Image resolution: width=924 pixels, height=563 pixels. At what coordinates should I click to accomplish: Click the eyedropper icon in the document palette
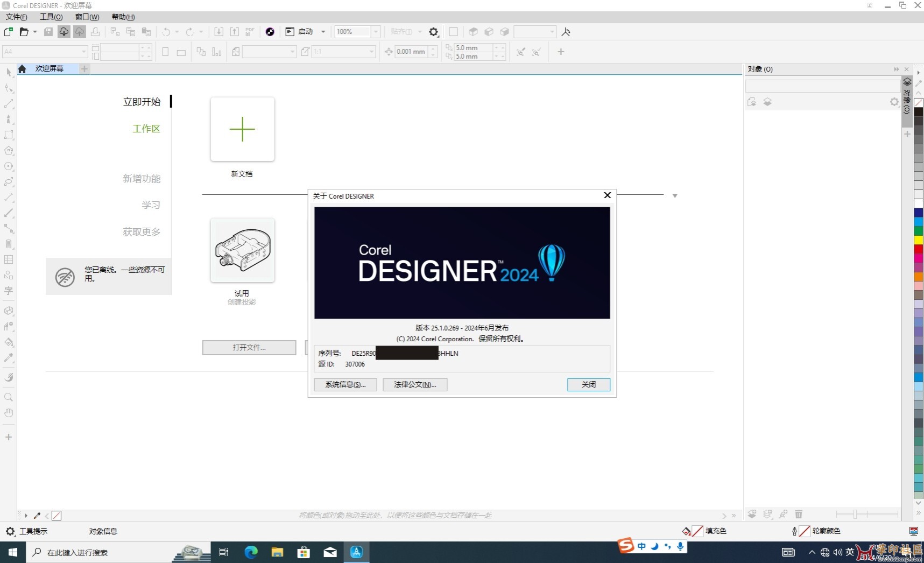tap(37, 516)
